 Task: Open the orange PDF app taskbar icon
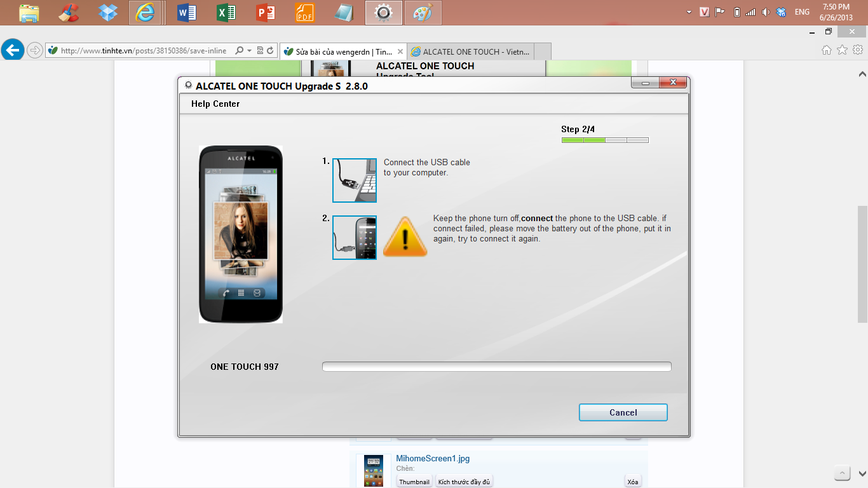pyautogui.click(x=305, y=12)
